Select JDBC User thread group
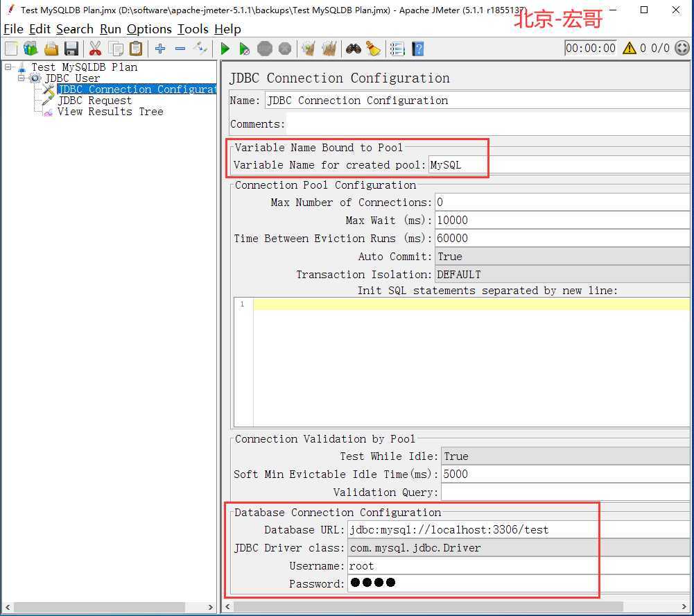This screenshot has height=616, width=694. (x=72, y=78)
